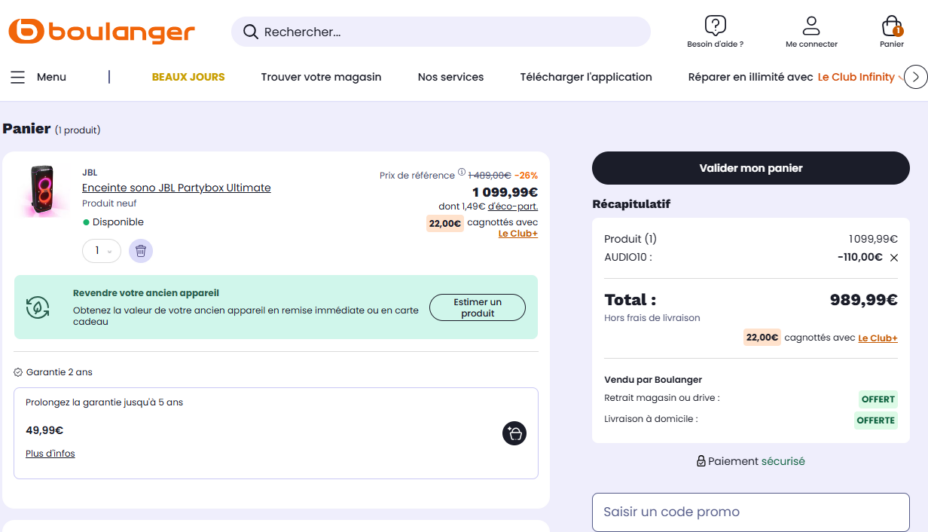928x532 pixels.
Task: Click the Menu label
Action: click(51, 77)
